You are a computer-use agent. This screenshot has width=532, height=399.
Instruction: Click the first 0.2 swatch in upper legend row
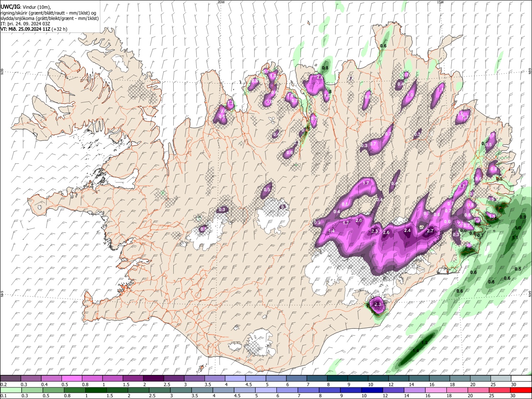[x=10, y=378]
